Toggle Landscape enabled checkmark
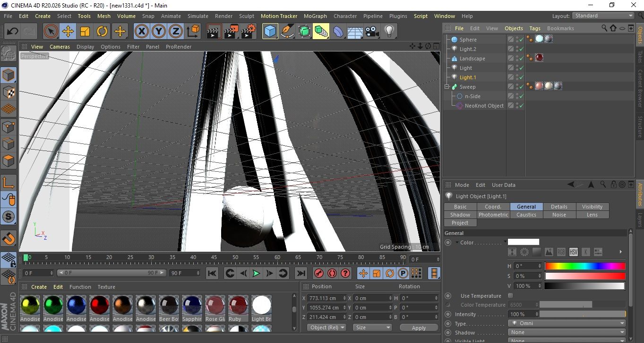This screenshot has height=343, width=644. (521, 59)
